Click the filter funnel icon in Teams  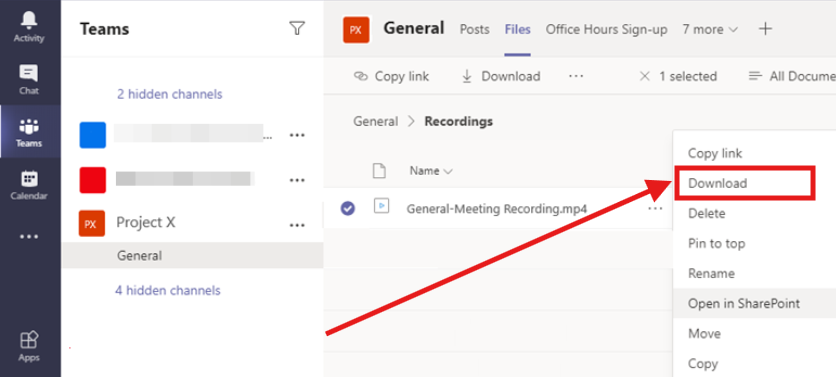[x=297, y=28]
